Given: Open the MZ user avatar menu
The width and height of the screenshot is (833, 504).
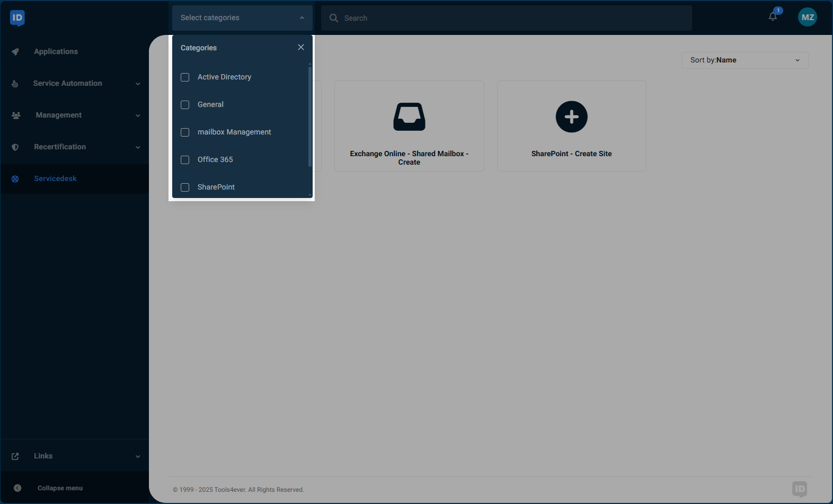Looking at the screenshot, I should 808,17.
